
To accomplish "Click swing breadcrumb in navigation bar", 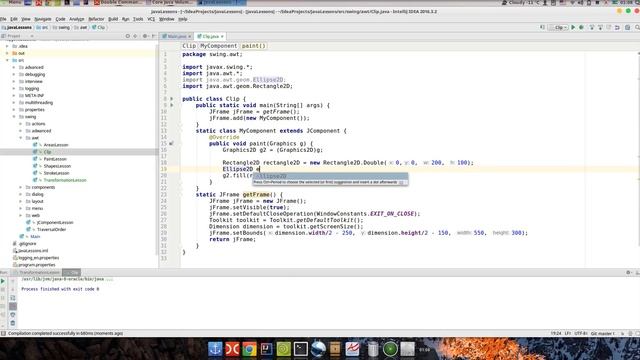I will (x=61, y=27).
